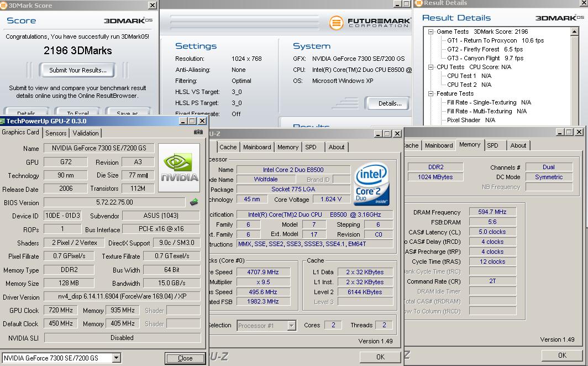Click the Submit Your Results button

point(77,70)
